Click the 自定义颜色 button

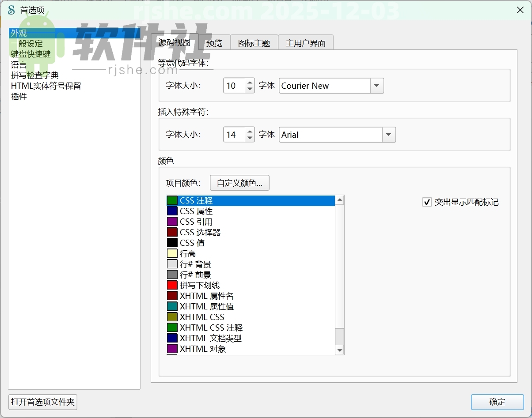239,182
